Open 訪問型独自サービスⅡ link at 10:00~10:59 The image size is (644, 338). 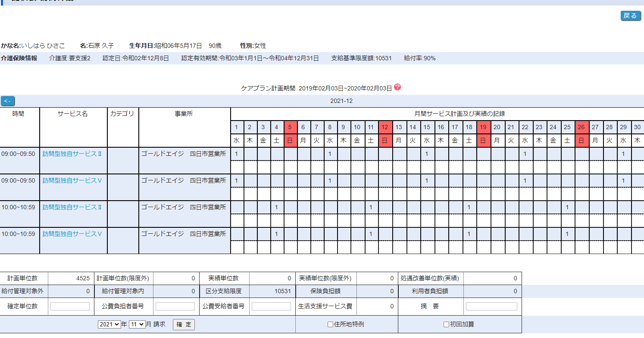(x=72, y=208)
